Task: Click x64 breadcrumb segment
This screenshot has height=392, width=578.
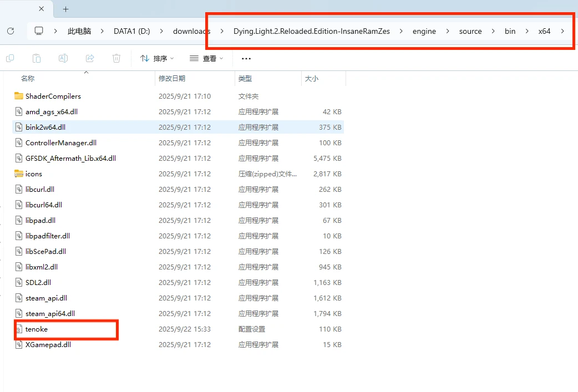Action: (x=545, y=31)
